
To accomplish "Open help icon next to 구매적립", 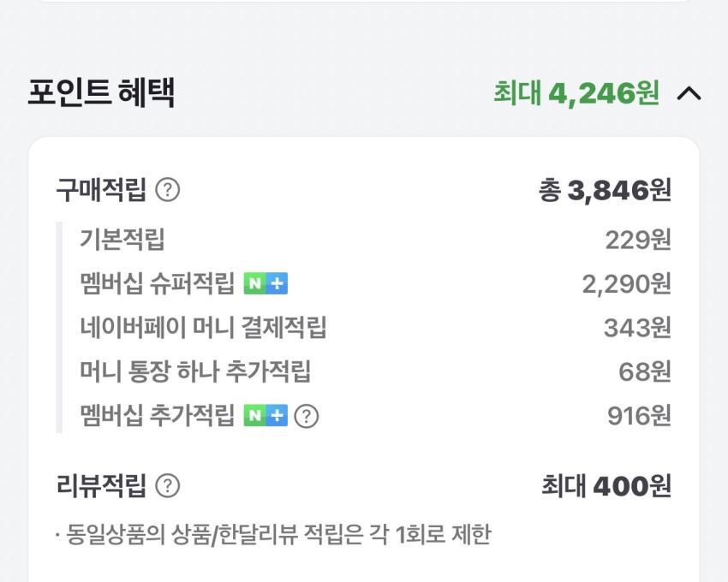I will pyautogui.click(x=168, y=189).
